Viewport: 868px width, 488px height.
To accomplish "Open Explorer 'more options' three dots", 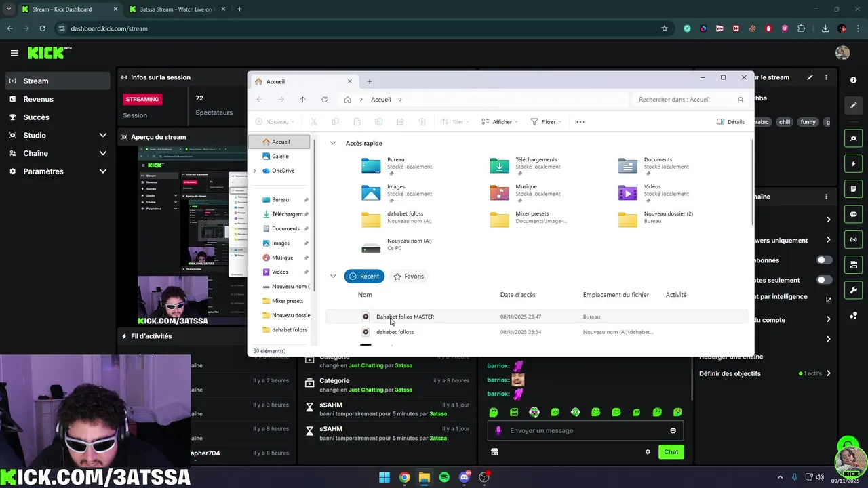I will point(580,122).
